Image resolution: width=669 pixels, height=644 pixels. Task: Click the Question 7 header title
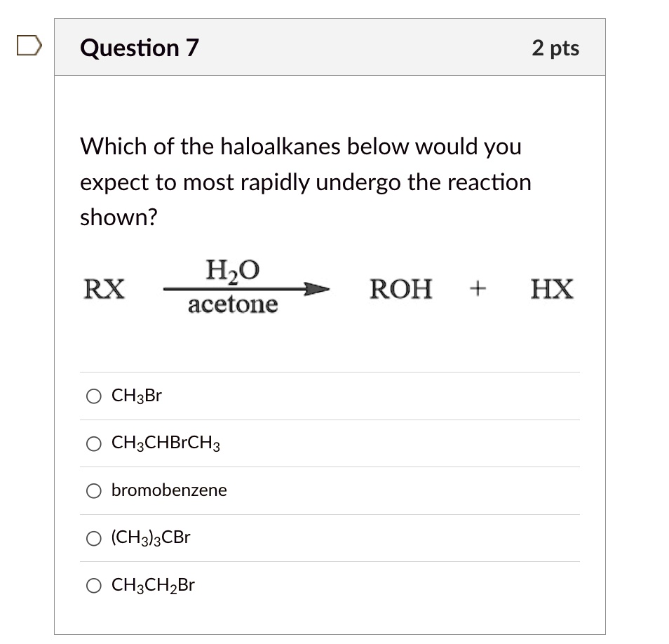[x=138, y=47]
